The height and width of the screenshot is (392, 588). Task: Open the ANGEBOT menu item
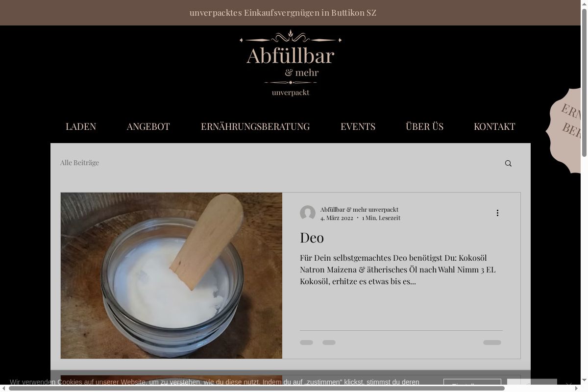click(x=148, y=126)
